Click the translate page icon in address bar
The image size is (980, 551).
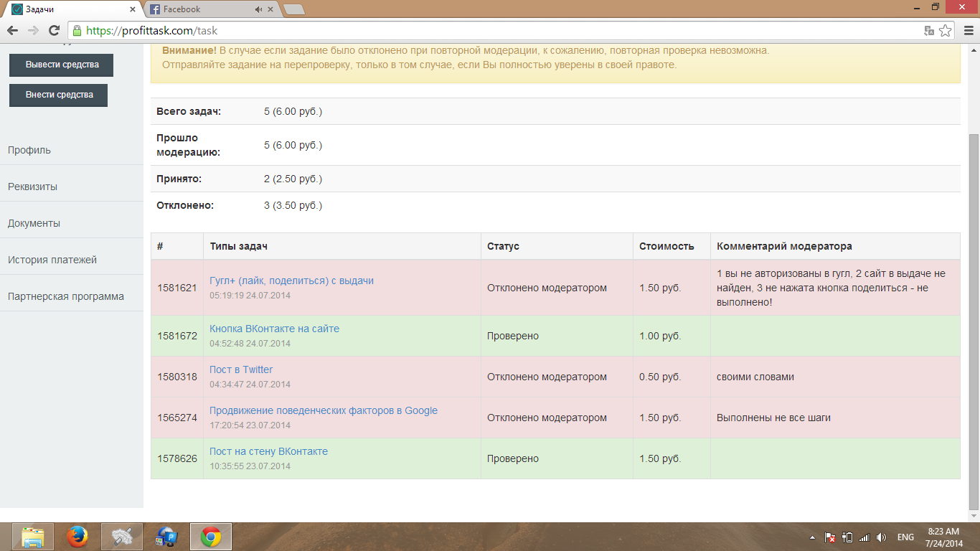pos(929,31)
